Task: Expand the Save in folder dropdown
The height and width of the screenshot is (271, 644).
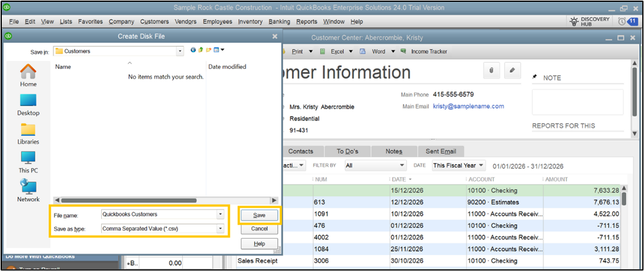Action: coord(180,51)
